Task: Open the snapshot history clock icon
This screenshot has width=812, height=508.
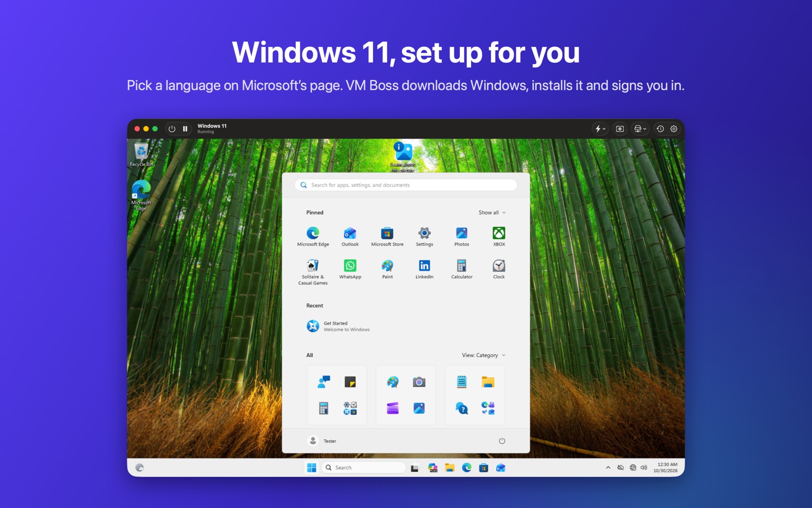Action: pyautogui.click(x=660, y=129)
